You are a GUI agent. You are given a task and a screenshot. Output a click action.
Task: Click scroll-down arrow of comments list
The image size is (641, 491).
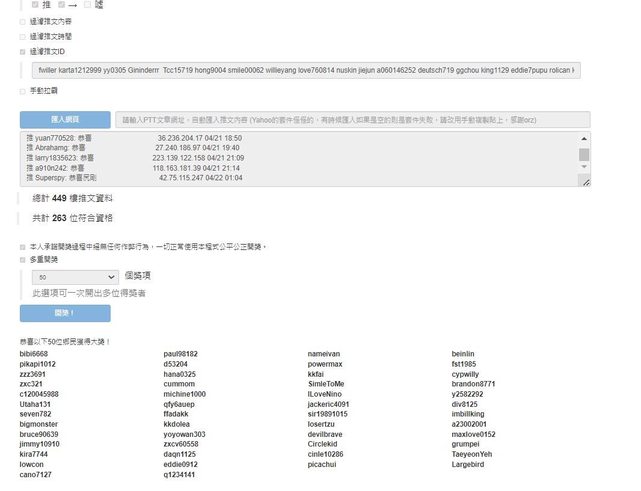(584, 180)
